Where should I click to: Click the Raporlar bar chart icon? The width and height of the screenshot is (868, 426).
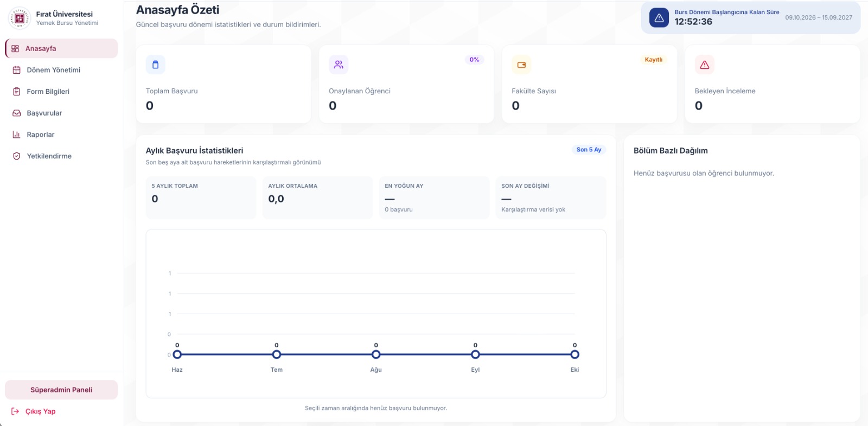pyautogui.click(x=17, y=135)
